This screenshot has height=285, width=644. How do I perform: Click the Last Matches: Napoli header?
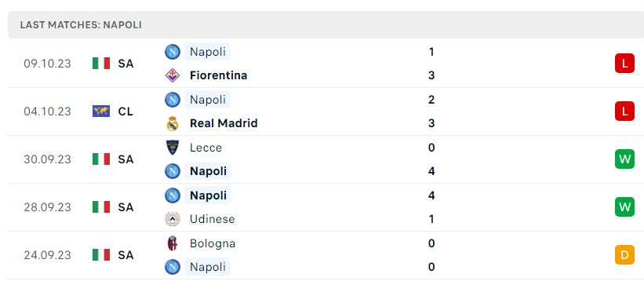coord(81,25)
